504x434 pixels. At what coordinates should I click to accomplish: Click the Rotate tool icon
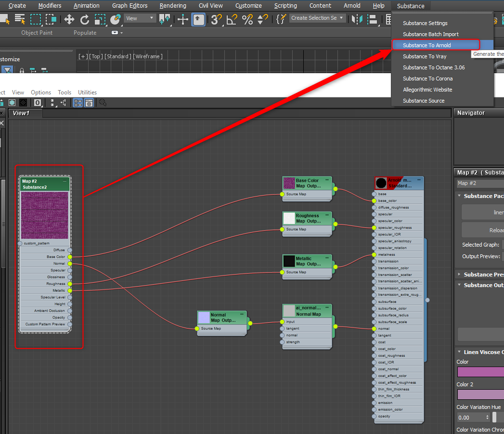[x=85, y=19]
